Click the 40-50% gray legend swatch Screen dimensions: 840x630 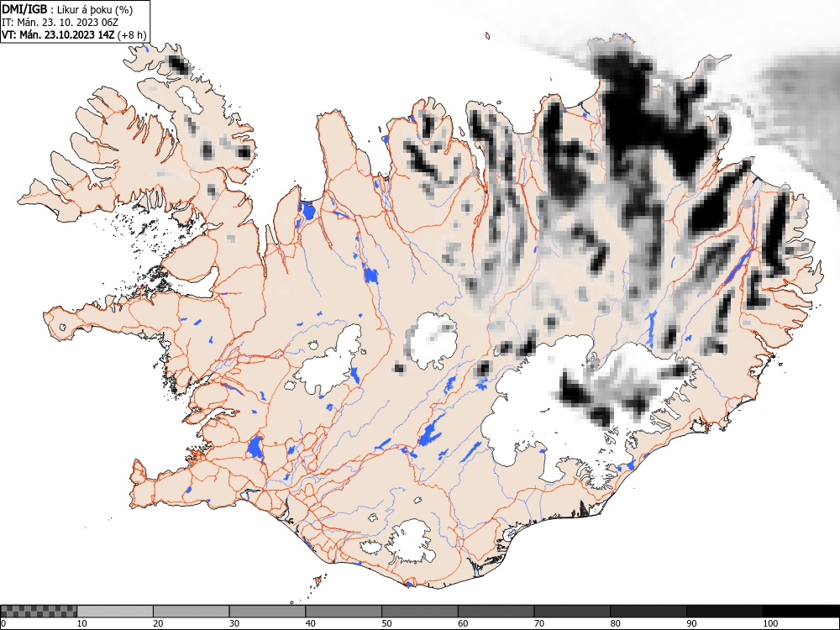(x=344, y=612)
